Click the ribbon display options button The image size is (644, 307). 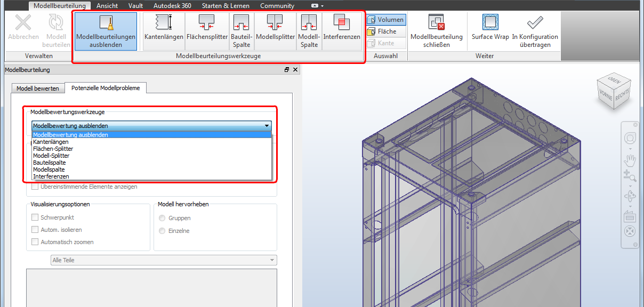tap(315, 6)
